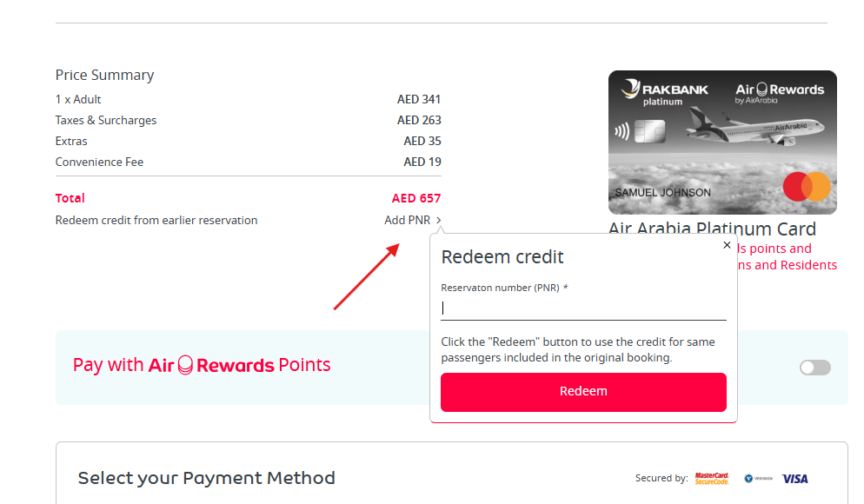Click the RAKBANK platinum logo
864x504 pixels.
point(665,93)
